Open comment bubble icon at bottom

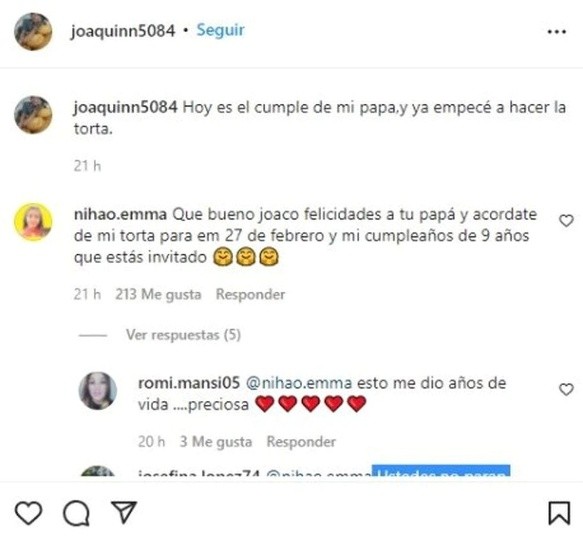pos(76,513)
